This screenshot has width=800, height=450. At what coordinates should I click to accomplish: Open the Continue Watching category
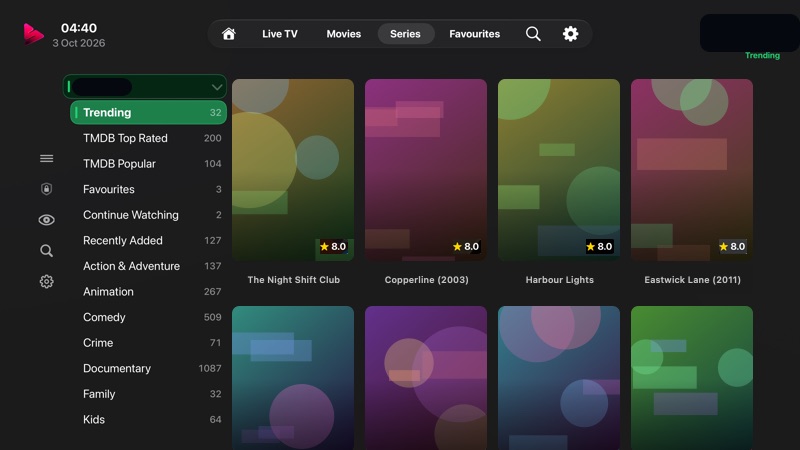pos(148,215)
